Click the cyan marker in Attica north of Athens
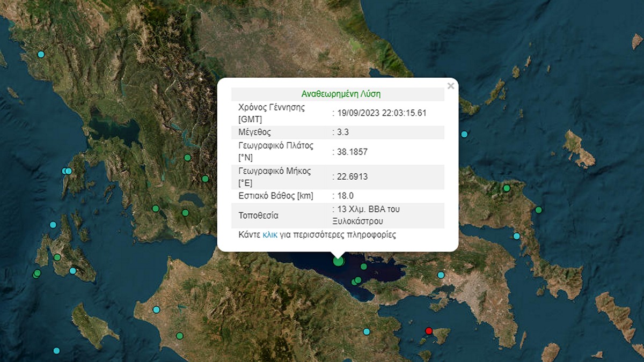The width and height of the screenshot is (644, 362). click(x=441, y=275)
